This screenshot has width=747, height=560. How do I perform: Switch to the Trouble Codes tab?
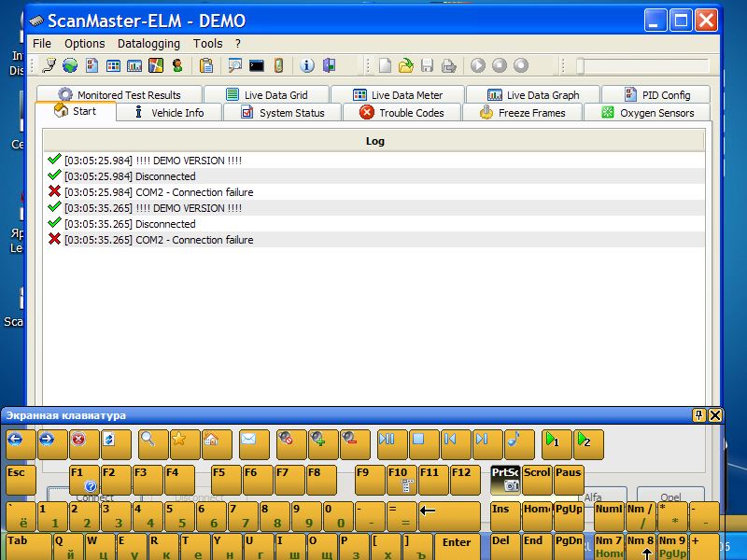click(x=402, y=113)
